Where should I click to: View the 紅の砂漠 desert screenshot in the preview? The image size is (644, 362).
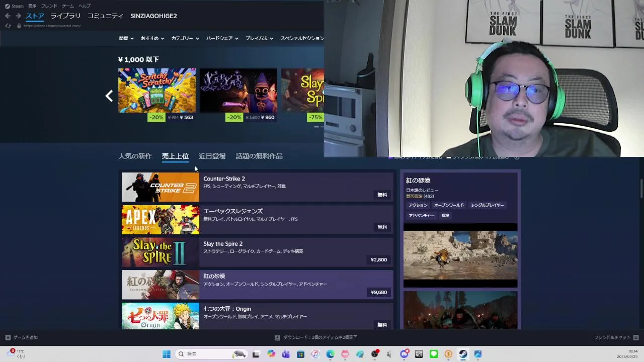coord(460,255)
